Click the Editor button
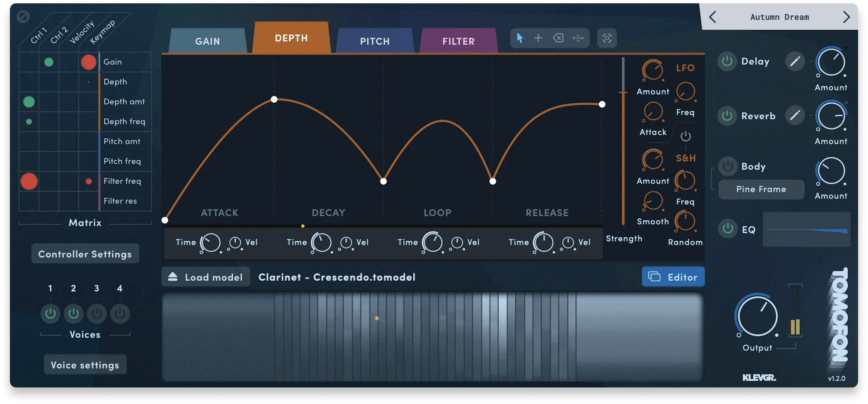Image resolution: width=868 pixels, height=404 pixels. [x=673, y=277]
